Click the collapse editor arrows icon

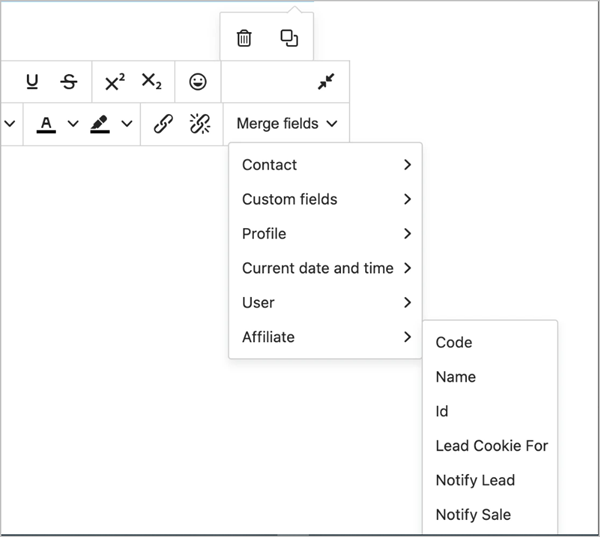326,82
